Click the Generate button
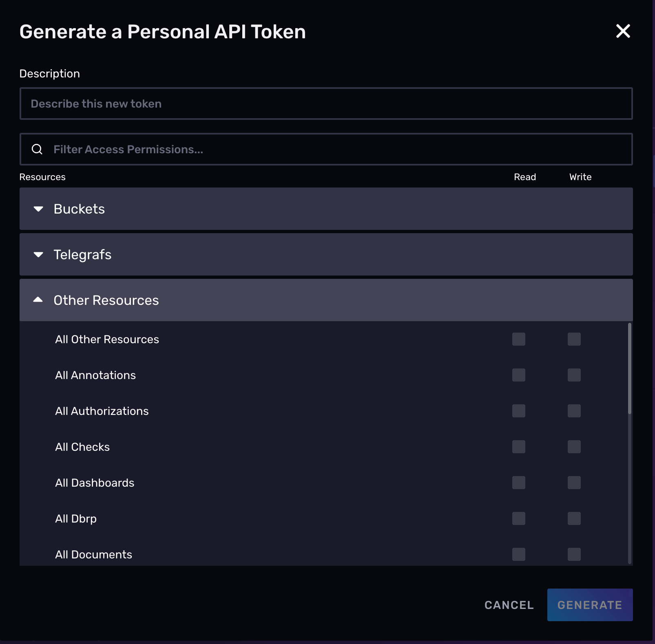Image resolution: width=655 pixels, height=644 pixels. click(590, 605)
